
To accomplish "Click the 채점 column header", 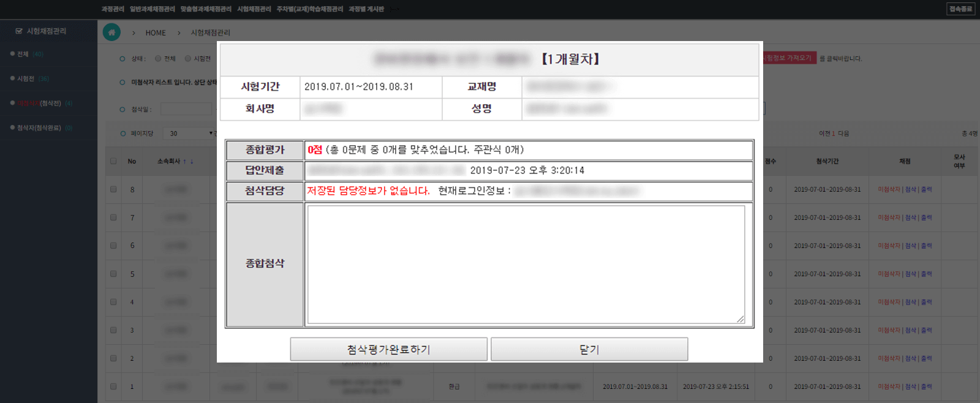I will (x=905, y=161).
